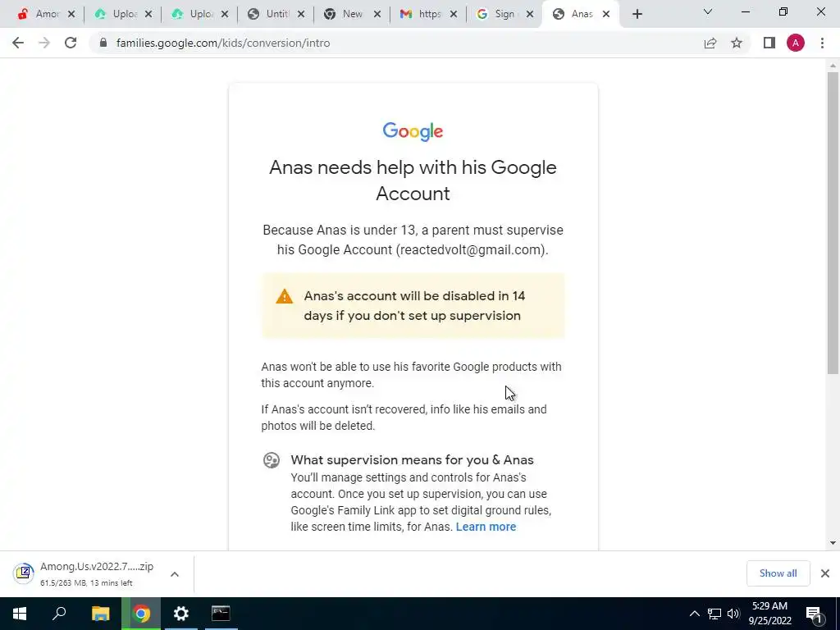Open Settings from the Windows taskbar
840x630 pixels.
point(181,614)
